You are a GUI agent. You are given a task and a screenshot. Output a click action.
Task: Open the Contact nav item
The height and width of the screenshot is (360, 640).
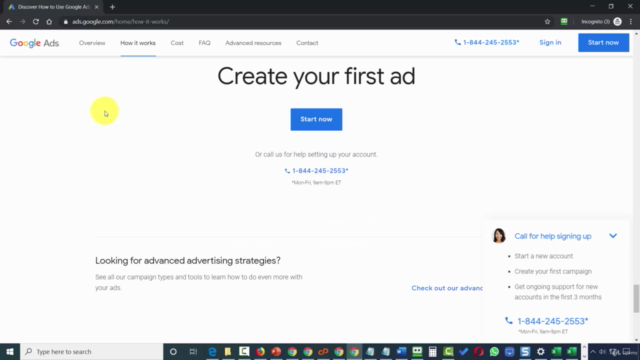[x=307, y=43]
